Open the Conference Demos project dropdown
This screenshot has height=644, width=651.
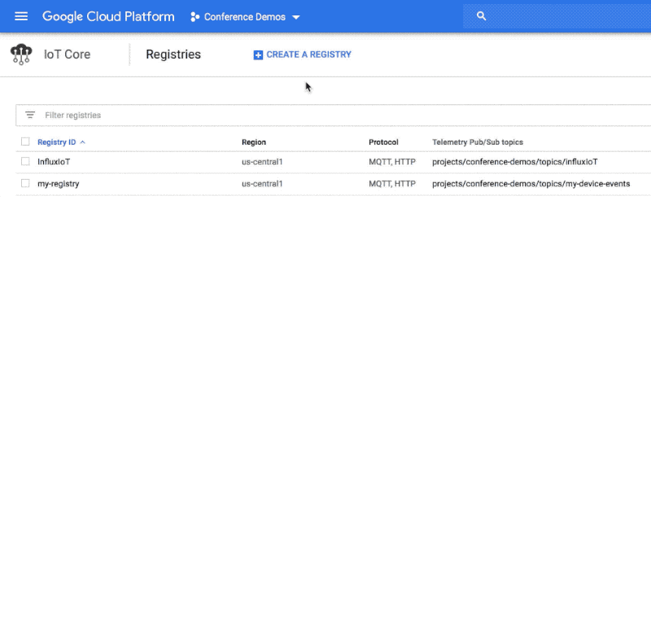tap(244, 16)
